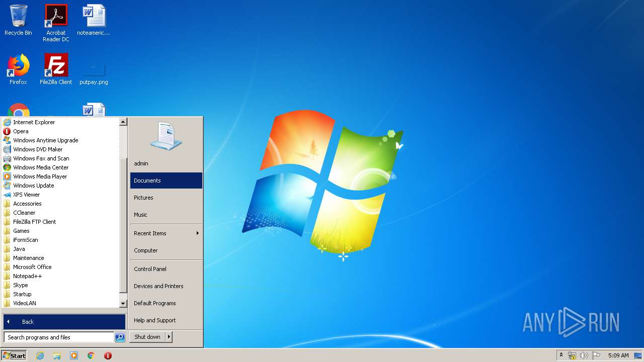
Task: Click the Shut down button
Action: pyautogui.click(x=147, y=337)
